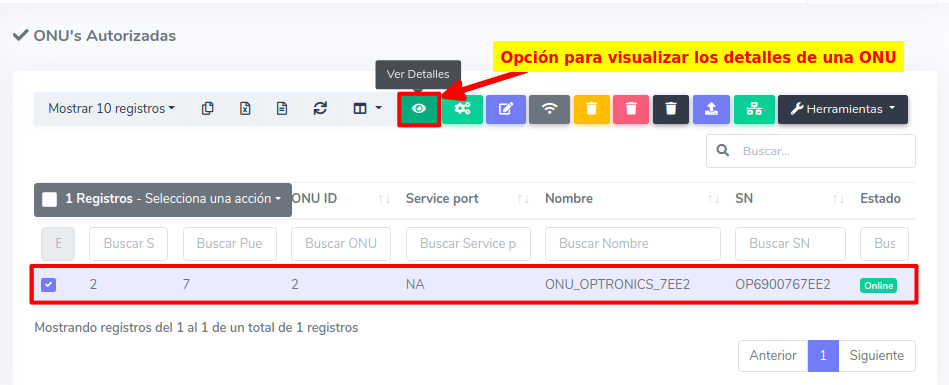Screen dimensions: 949x385
Task: Click the black trash can button
Action: click(x=671, y=109)
